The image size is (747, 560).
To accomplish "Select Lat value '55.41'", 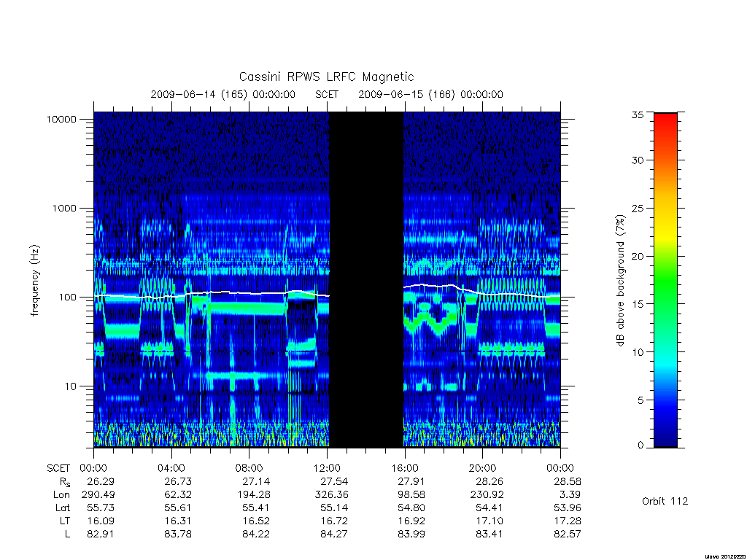I will coord(256,507).
